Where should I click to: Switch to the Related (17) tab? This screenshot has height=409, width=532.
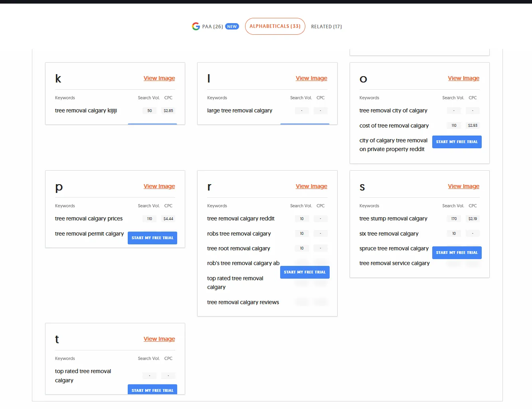coord(326,27)
